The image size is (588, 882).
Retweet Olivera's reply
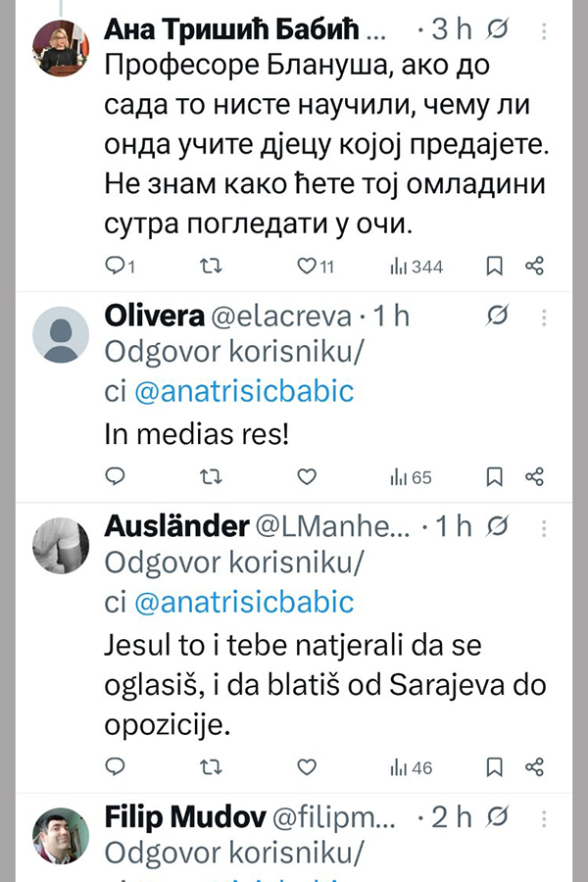pos(211,477)
